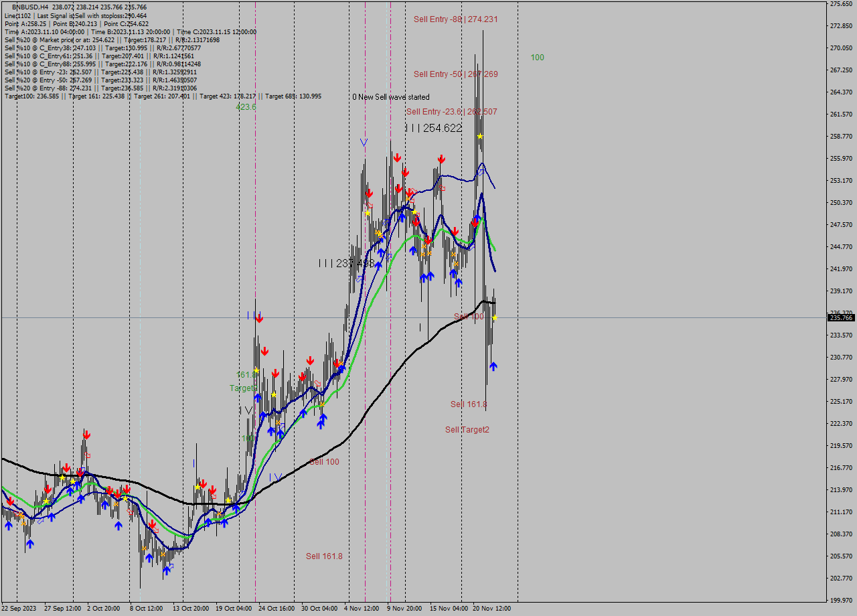Image resolution: width=857 pixels, height=616 pixels.
Task: Click the green 423.6 Fibonacci label
Action: (x=246, y=107)
